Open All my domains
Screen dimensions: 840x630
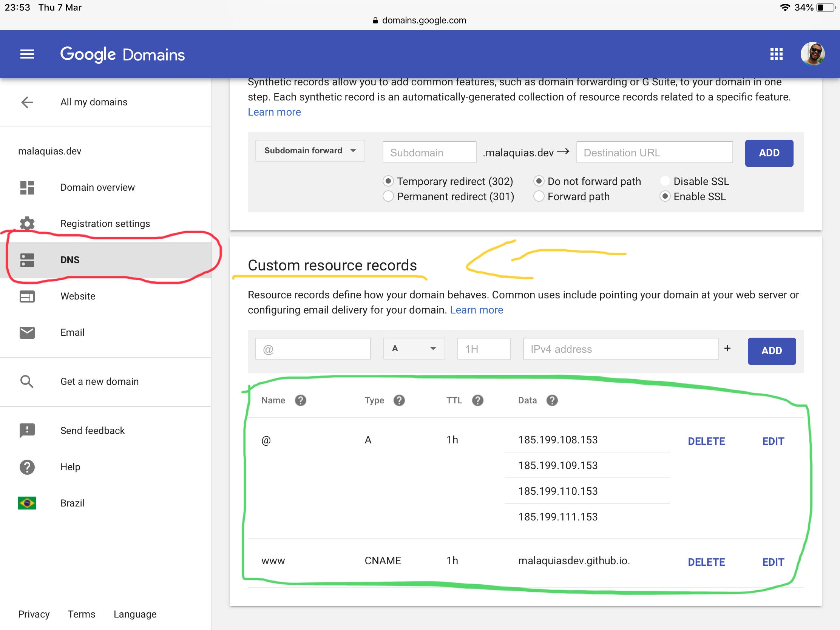click(x=94, y=102)
